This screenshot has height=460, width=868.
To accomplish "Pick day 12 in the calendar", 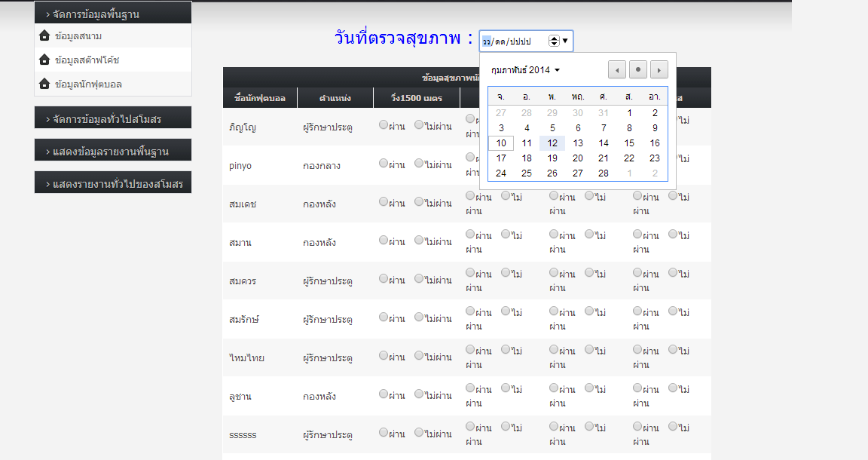I will (552, 143).
